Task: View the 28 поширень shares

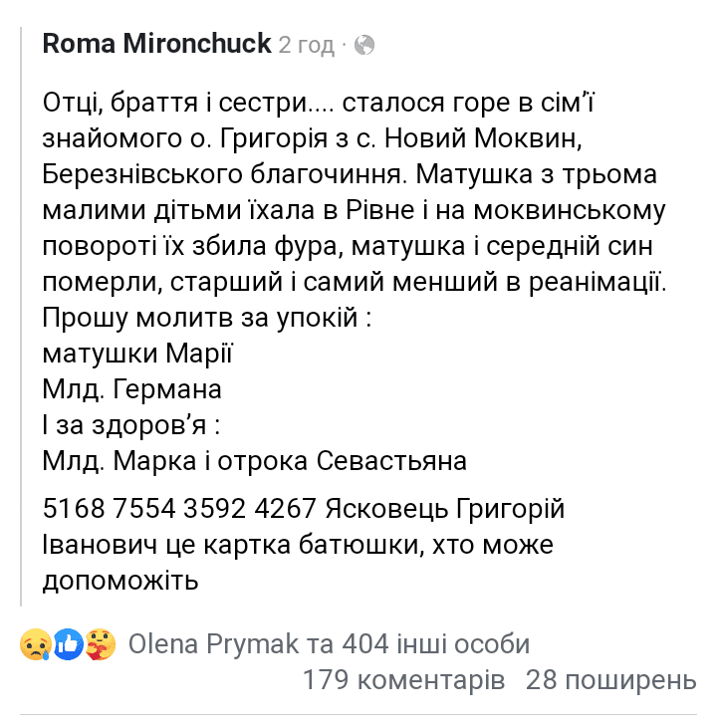Action: tap(611, 680)
